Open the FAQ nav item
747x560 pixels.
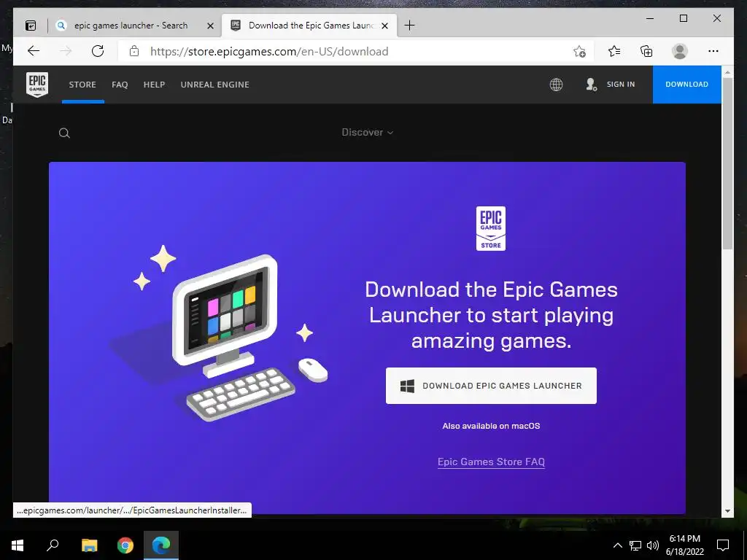point(120,85)
